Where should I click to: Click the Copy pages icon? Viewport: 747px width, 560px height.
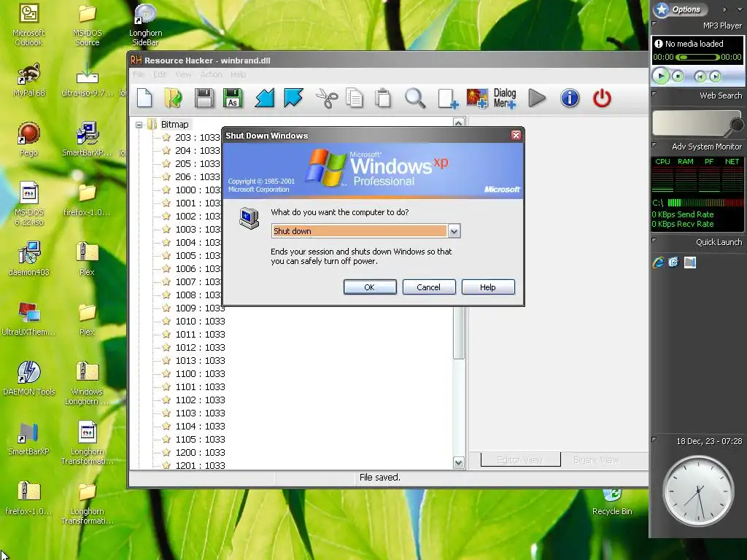(355, 98)
